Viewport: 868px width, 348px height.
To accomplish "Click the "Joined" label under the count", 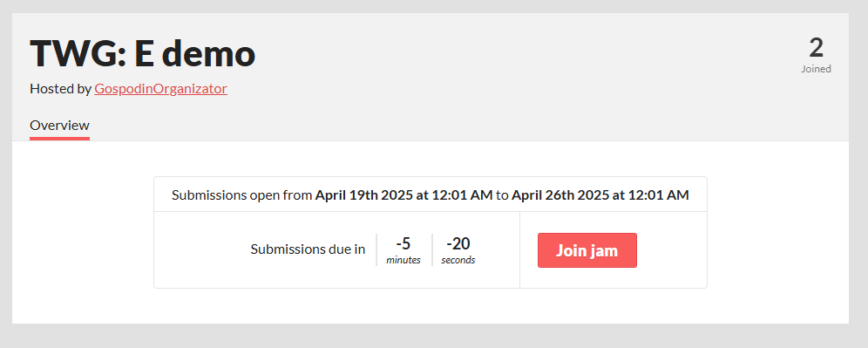I will click(816, 69).
